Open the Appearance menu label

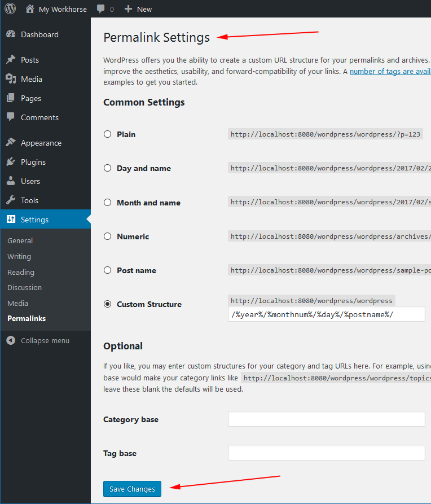click(x=41, y=143)
